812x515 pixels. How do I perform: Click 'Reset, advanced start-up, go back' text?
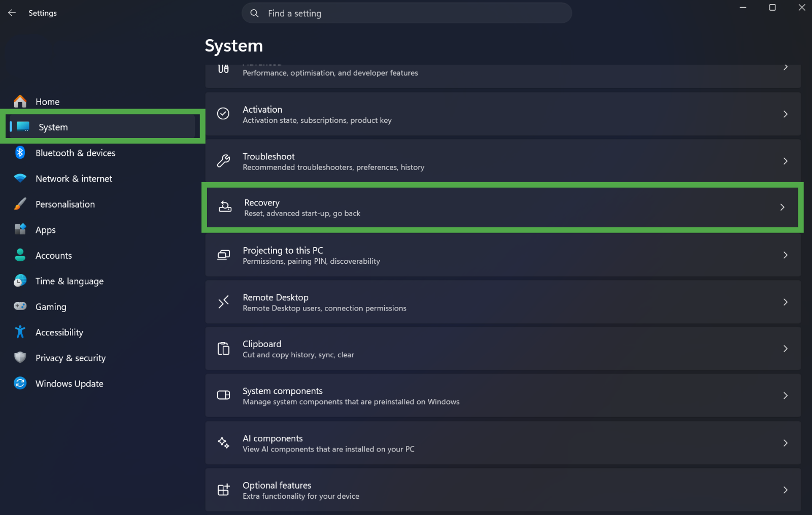pyautogui.click(x=302, y=214)
